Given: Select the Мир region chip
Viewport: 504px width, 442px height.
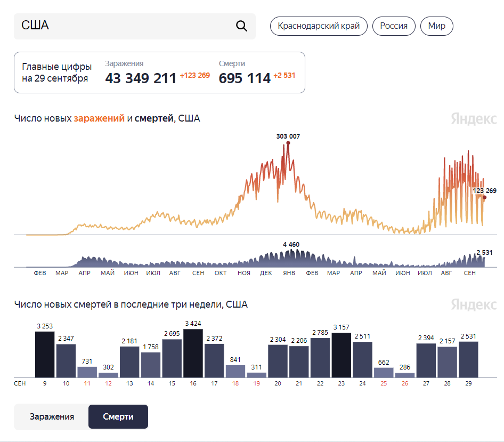Looking at the screenshot, I should 436,26.
